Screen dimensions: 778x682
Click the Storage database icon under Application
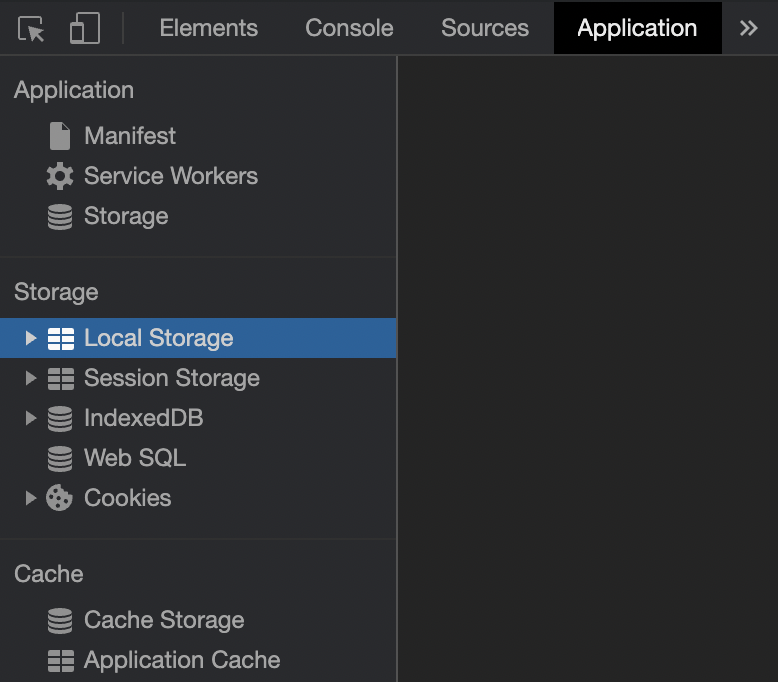60,216
